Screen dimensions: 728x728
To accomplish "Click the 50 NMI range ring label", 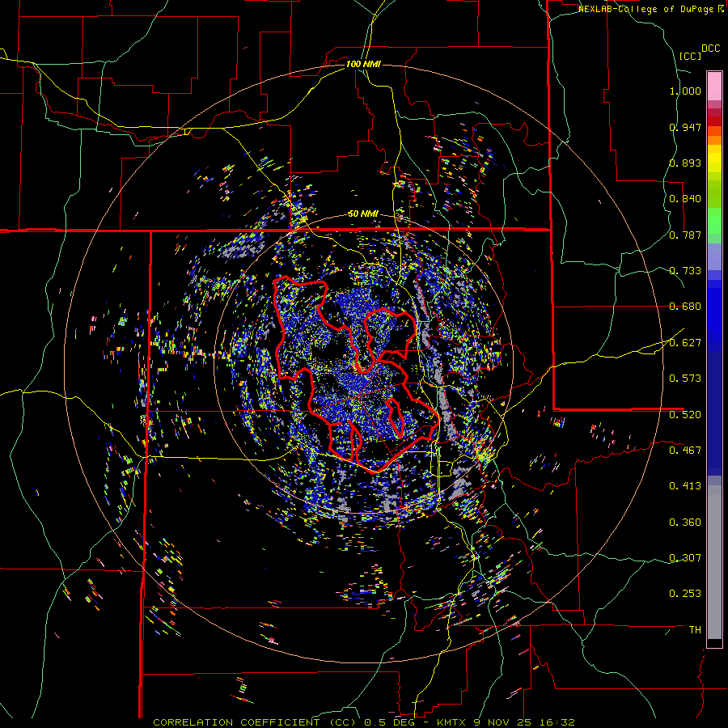I will (363, 214).
